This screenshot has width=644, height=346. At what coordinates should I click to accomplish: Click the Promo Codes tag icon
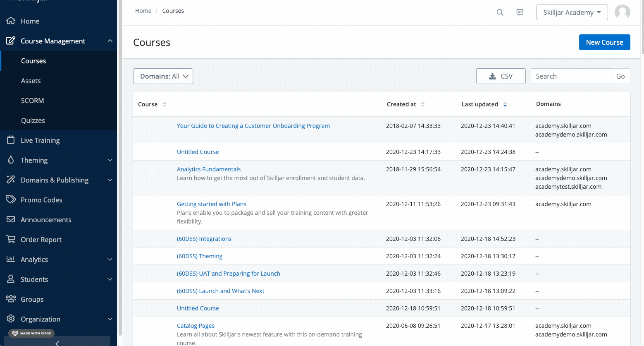11,199
